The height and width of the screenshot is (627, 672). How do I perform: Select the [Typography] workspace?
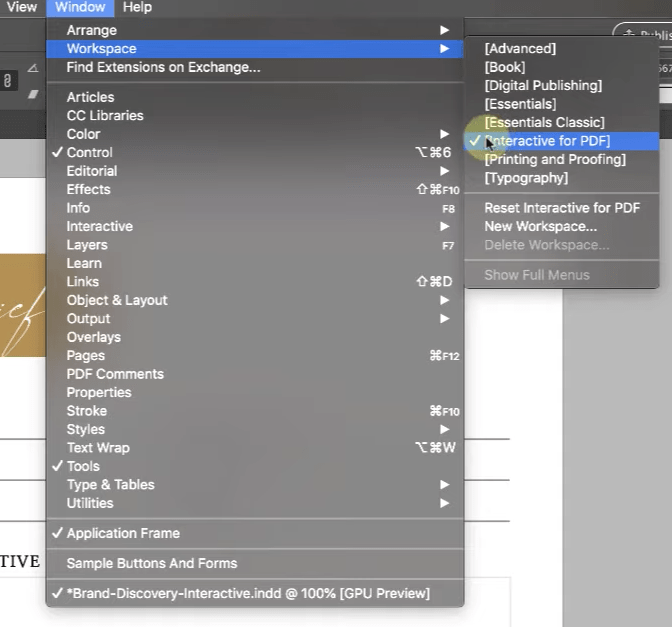tap(562, 178)
